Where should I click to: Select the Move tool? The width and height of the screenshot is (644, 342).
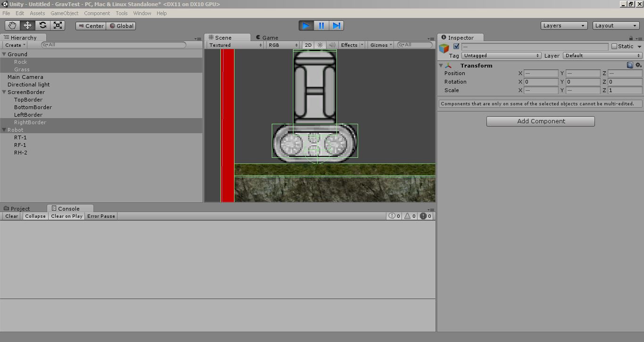(x=27, y=25)
